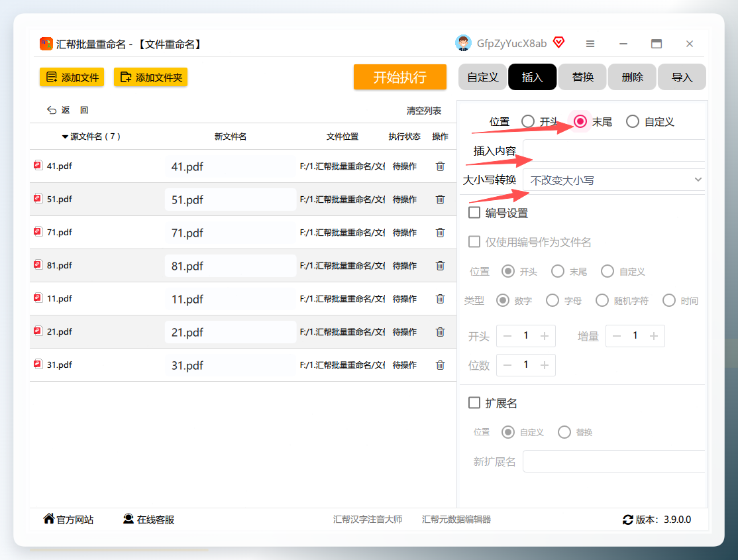Click the PDF file icon of 21.pdf

(38, 331)
